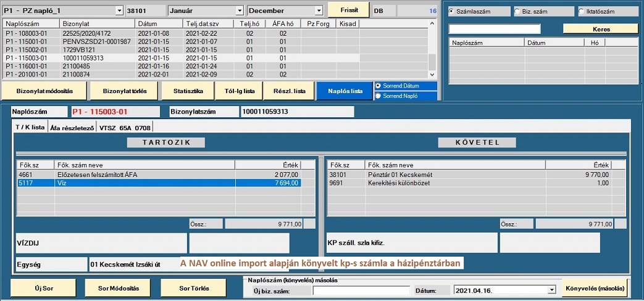644x301 pixels.
Task: Expand the Január start month dropdown
Action: pyautogui.click(x=240, y=11)
